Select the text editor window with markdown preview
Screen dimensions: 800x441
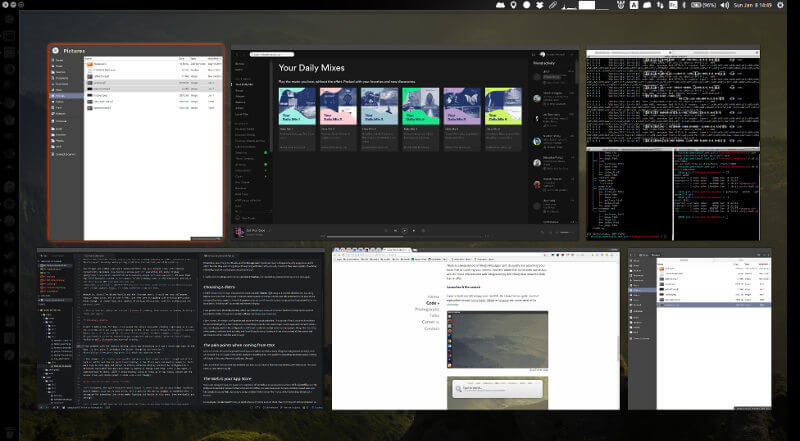[181, 329]
